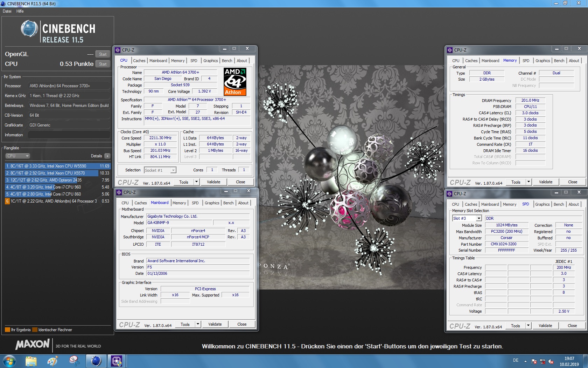The image size is (588, 368).
Task: Select ranking row Intel Xeon CPU W5590
Action: tap(57, 166)
